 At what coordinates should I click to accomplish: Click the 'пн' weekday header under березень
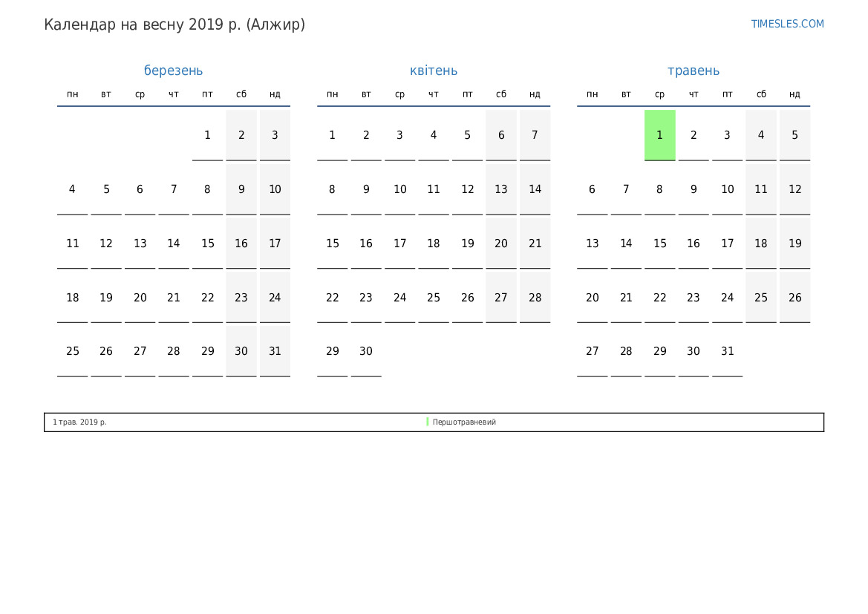73,94
